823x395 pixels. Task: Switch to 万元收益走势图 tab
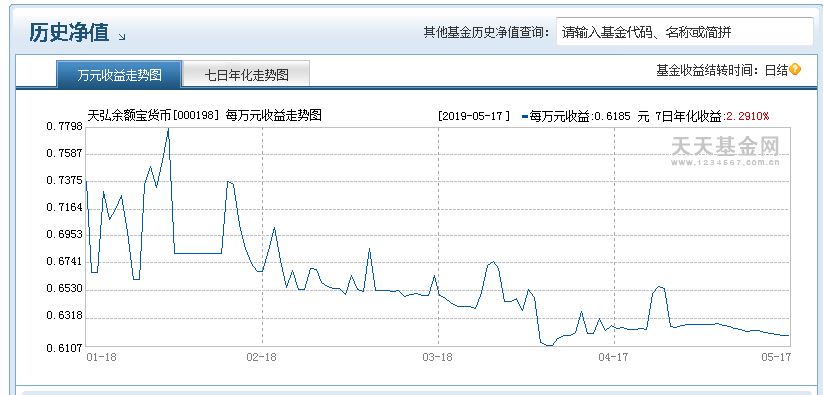pyautogui.click(x=119, y=74)
